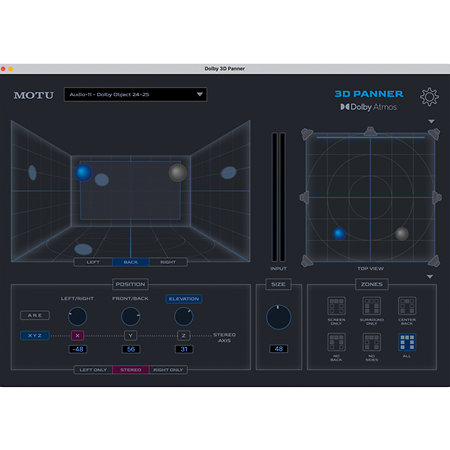Click the Dolby Atmos logo
This screenshot has width=450, height=450.
pyautogui.click(x=368, y=107)
